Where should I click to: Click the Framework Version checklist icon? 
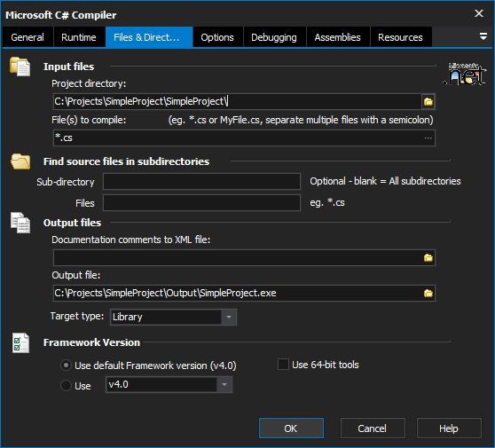(20, 342)
